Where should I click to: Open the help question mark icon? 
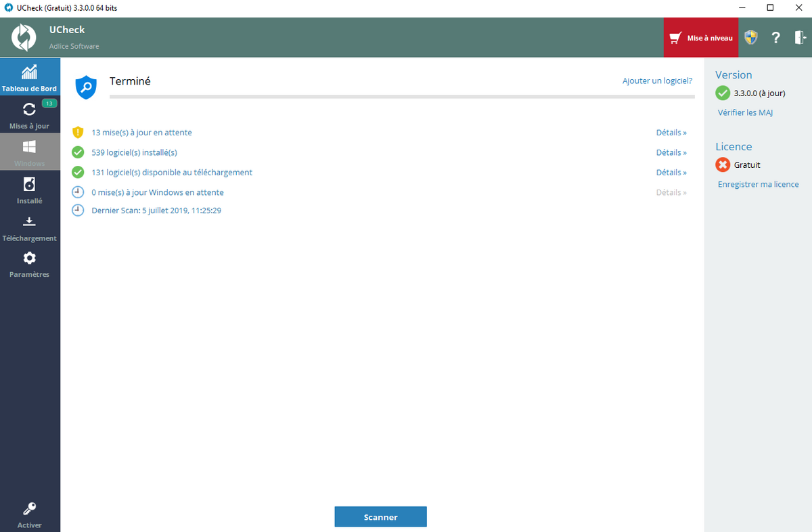coord(776,38)
